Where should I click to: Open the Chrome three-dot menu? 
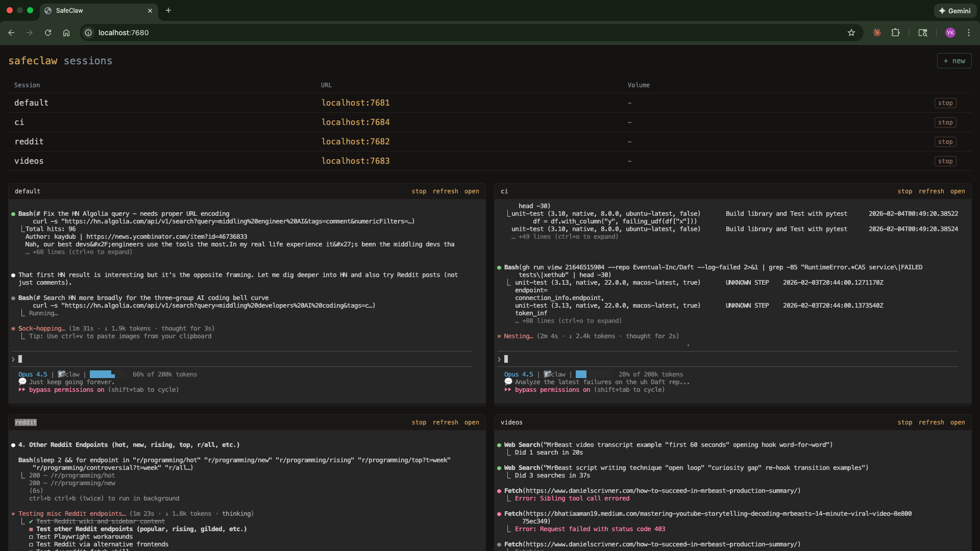(x=969, y=33)
